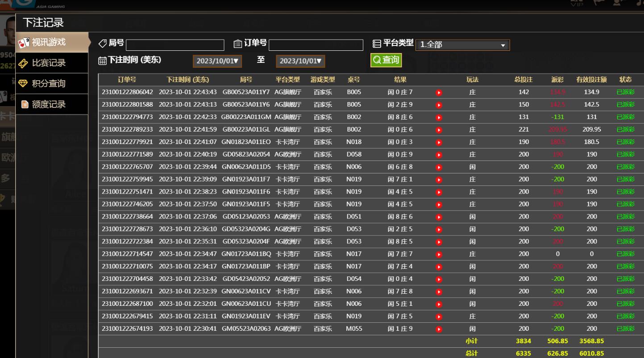
Task: Select order number 231001222806042
Action: (x=127, y=92)
